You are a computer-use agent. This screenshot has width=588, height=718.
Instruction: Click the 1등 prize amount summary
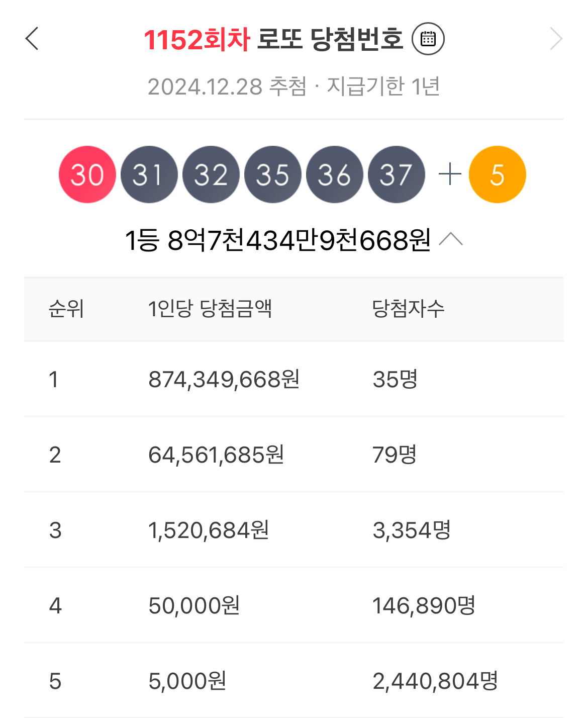tap(277, 240)
